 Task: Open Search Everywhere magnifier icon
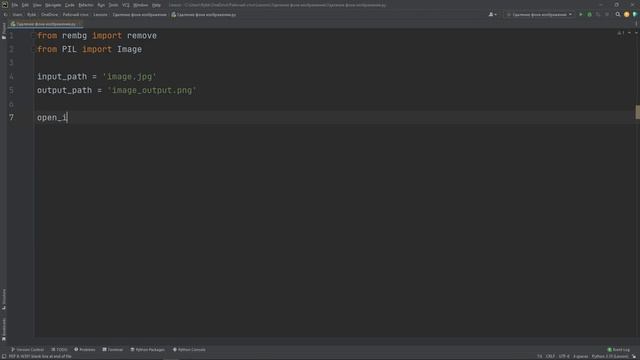[x=618, y=15]
